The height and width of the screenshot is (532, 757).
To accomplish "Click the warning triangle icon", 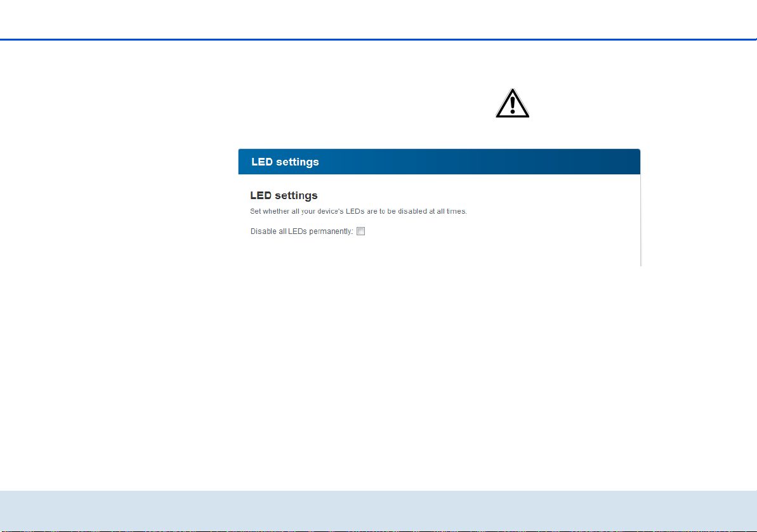I will coord(512,103).
